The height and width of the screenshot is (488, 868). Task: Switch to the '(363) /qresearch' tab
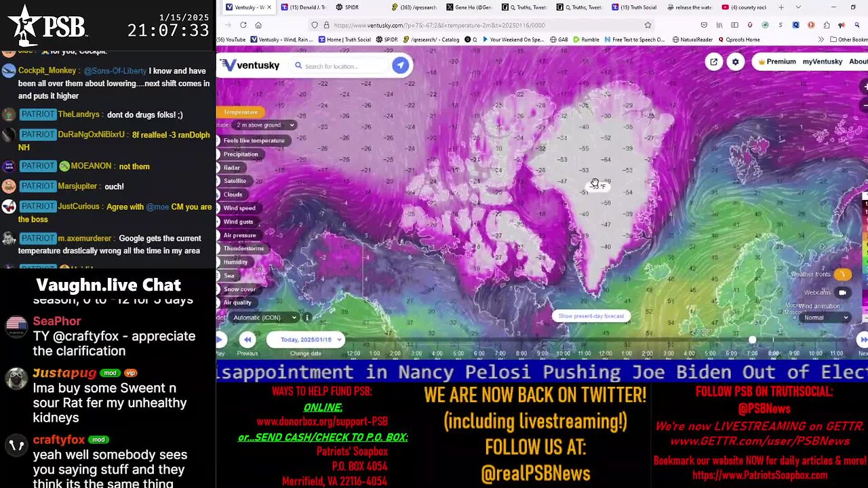[414, 7]
